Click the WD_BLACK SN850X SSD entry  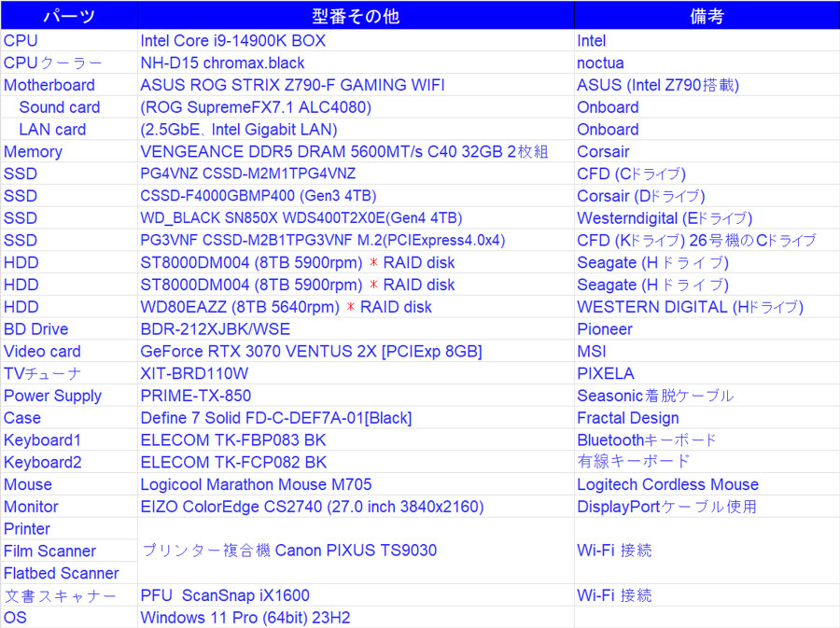[301, 218]
